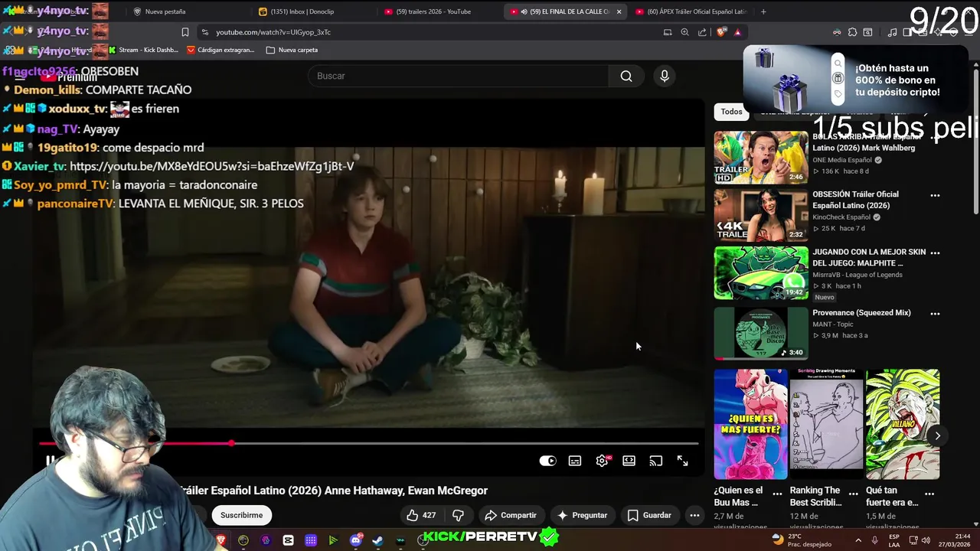Click the zoom magnifier icon in address bar

point(684,32)
